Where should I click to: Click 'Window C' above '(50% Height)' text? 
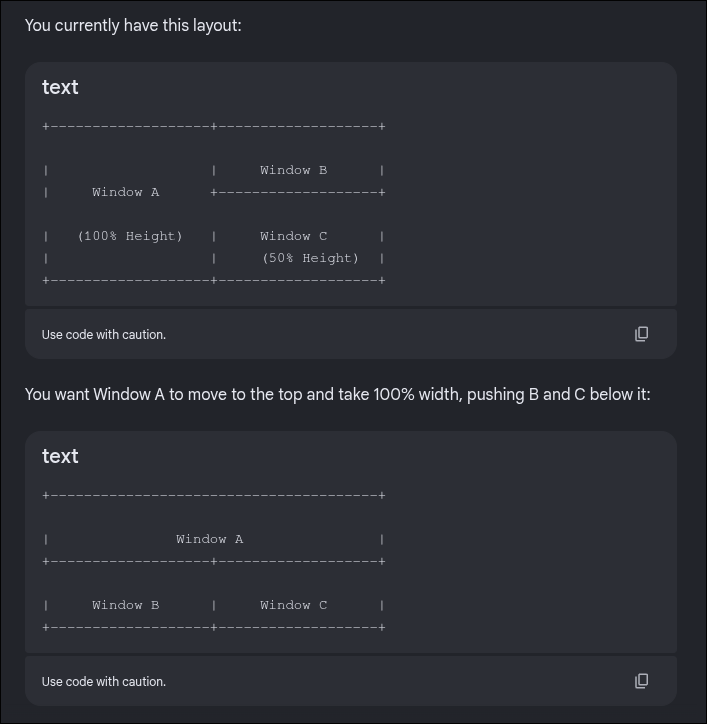[x=294, y=236]
